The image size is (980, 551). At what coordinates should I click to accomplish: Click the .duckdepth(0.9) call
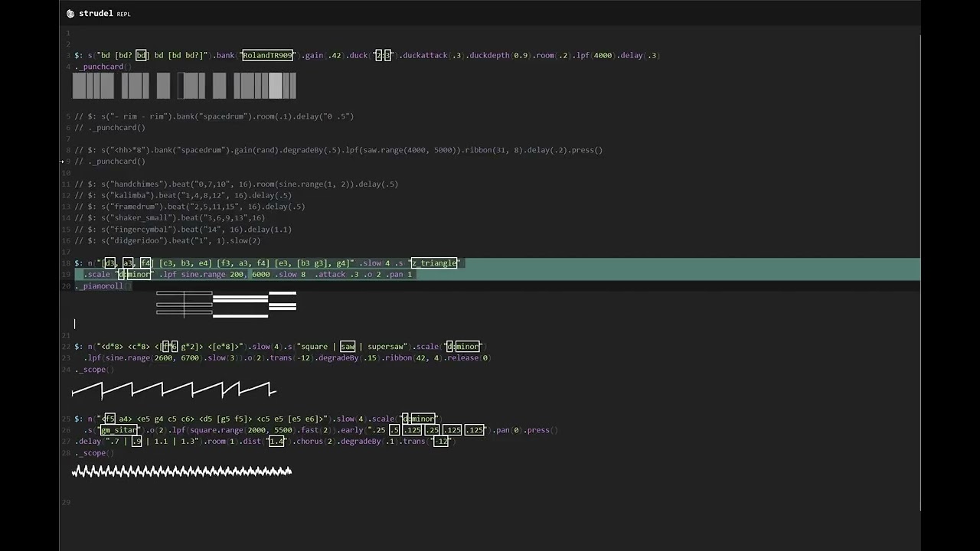pyautogui.click(x=498, y=56)
